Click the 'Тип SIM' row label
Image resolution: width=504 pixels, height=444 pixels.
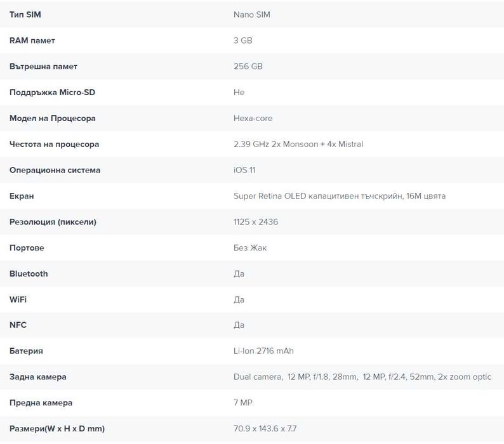click(25, 15)
